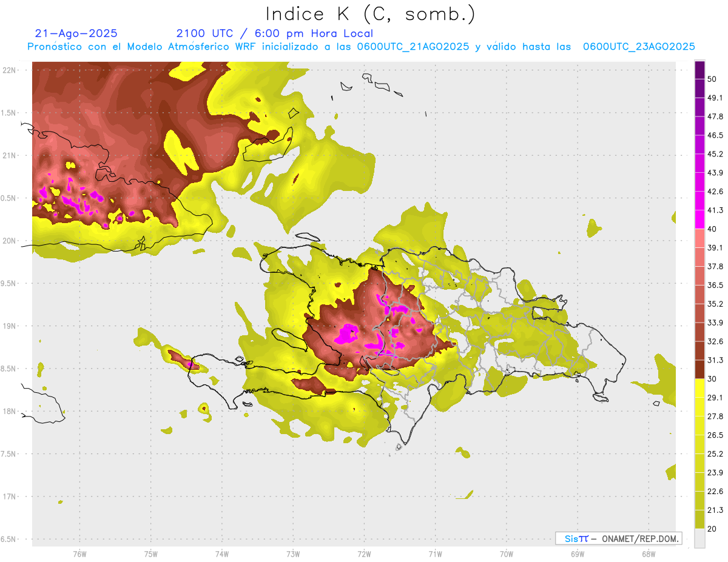The image size is (728, 562).
Task: Click the longitude axis label '69W'
Action: pos(577,554)
